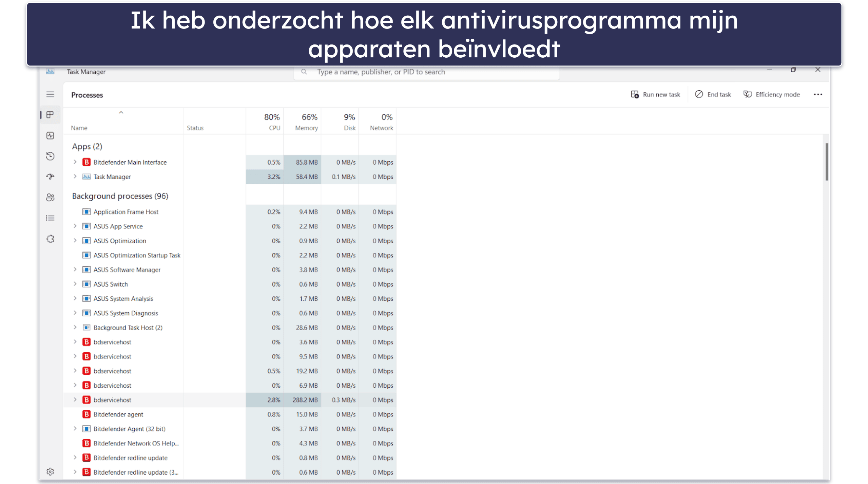Click the ASUS Optimization Startup Task icon
The width and height of the screenshot is (868, 484).
[86, 255]
